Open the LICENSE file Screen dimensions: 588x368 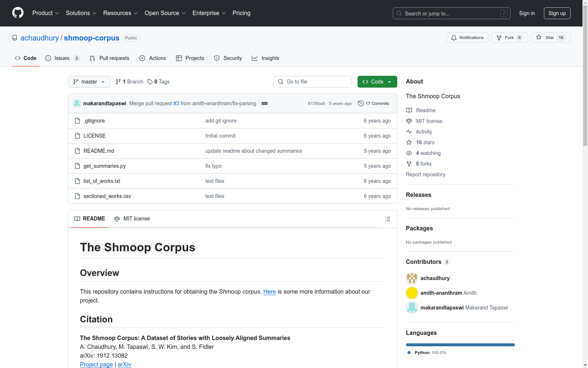pos(94,136)
